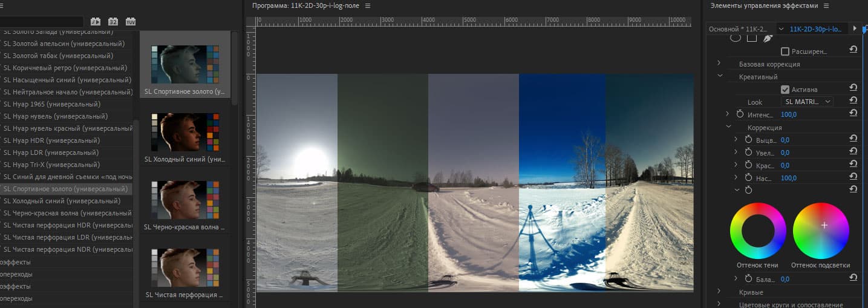Expand the Базовая коррекция section
The height and width of the screenshot is (308, 868).
coord(719,64)
